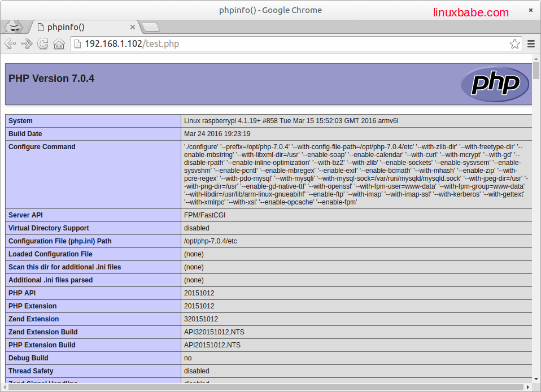Click the horizontal scrollbar right arrow
Screen dimensions: 541x392
[528, 387]
